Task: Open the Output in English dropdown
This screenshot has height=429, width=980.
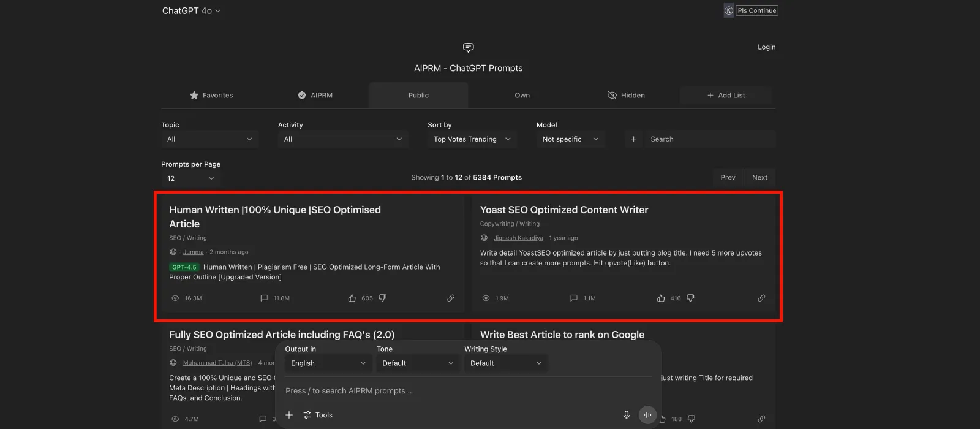Action: tap(328, 363)
